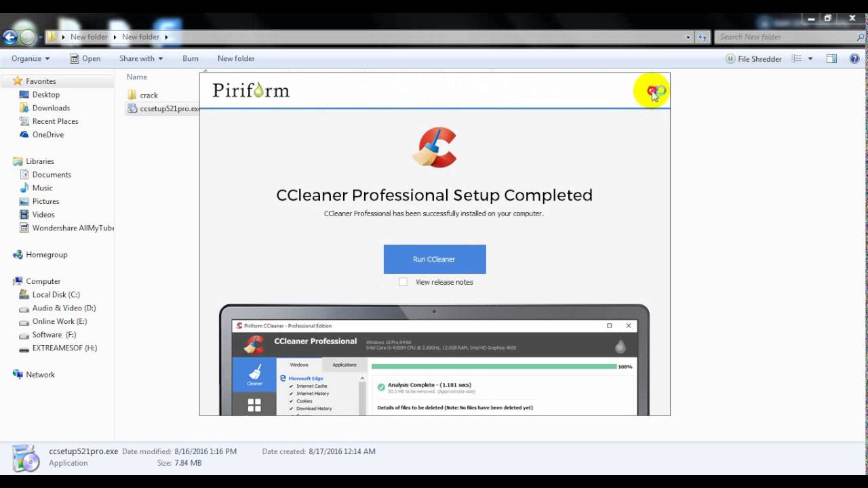Toggle the preview pane icon

(831, 59)
